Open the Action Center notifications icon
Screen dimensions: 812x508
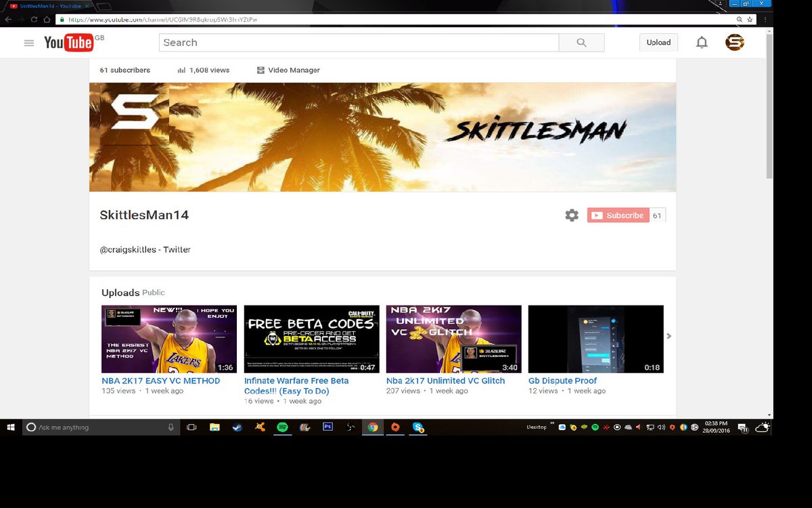pyautogui.click(x=742, y=427)
